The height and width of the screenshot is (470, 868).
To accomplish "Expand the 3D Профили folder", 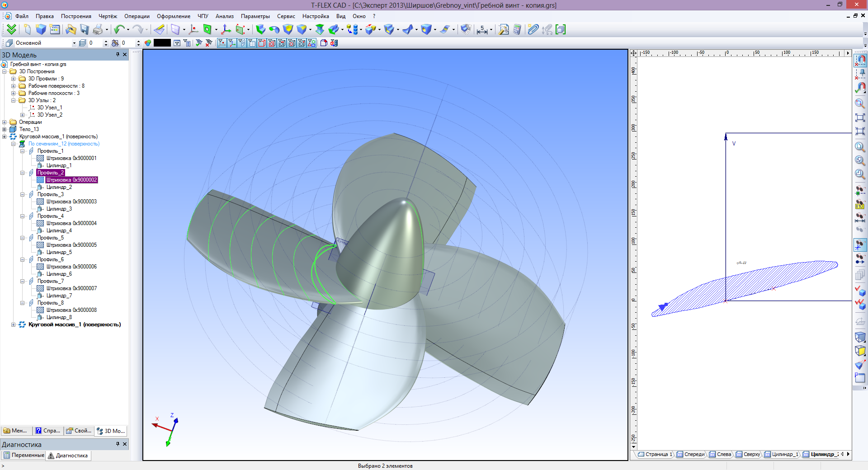I will [x=14, y=79].
